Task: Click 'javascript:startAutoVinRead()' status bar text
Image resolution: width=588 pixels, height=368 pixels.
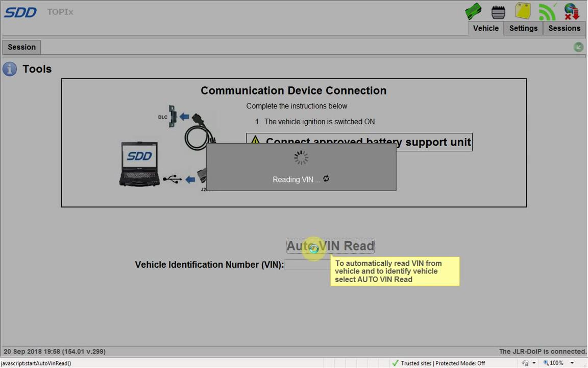Action: 36,363
